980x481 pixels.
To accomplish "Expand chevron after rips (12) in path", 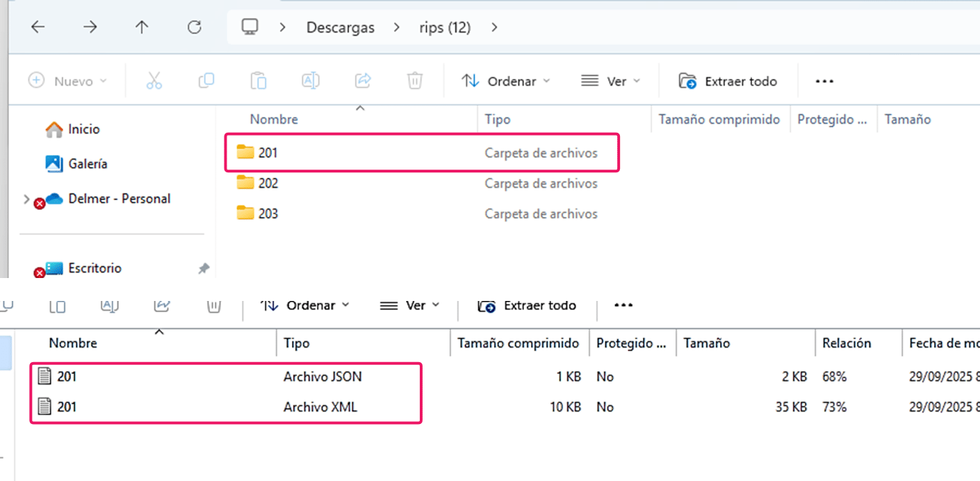I will pyautogui.click(x=494, y=28).
